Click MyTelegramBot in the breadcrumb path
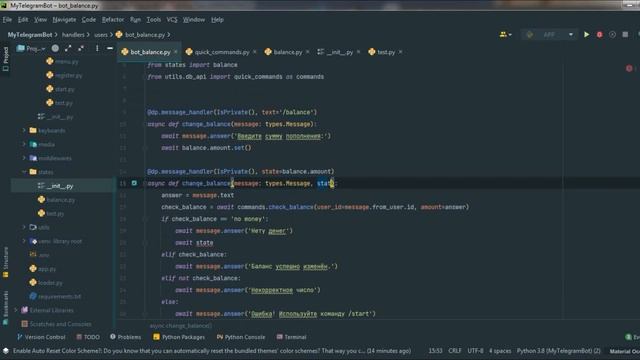Image resolution: width=640 pixels, height=360 pixels. 30,35
